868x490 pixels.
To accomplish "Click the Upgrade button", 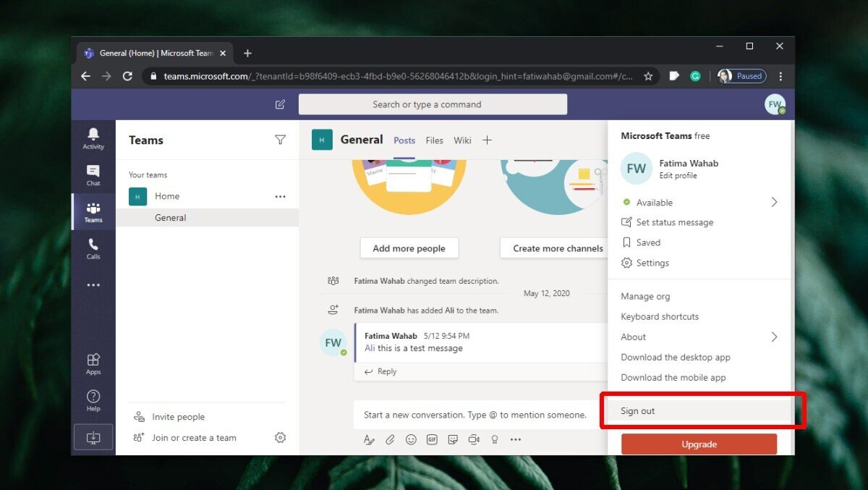I will point(699,444).
